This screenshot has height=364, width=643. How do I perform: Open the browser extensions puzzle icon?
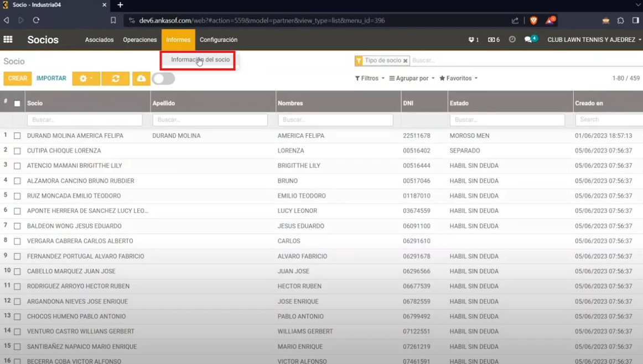pos(620,20)
